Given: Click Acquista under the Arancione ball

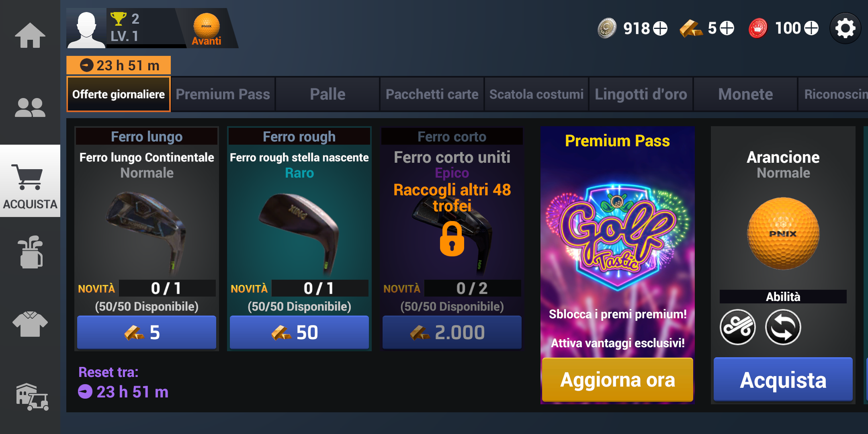Looking at the screenshot, I should tap(783, 380).
